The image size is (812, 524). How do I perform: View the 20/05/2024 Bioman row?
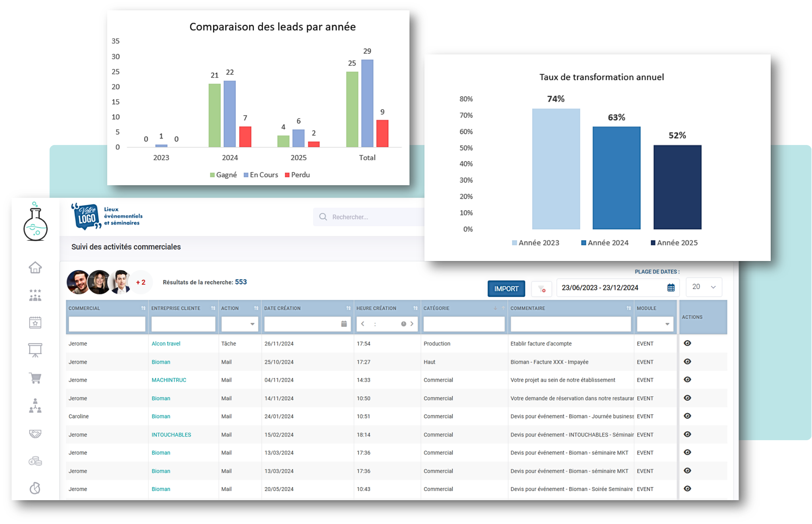pyautogui.click(x=687, y=489)
